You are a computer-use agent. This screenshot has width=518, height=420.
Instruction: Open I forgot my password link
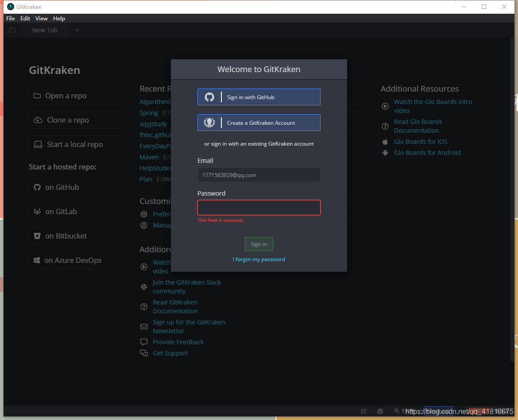pos(259,259)
